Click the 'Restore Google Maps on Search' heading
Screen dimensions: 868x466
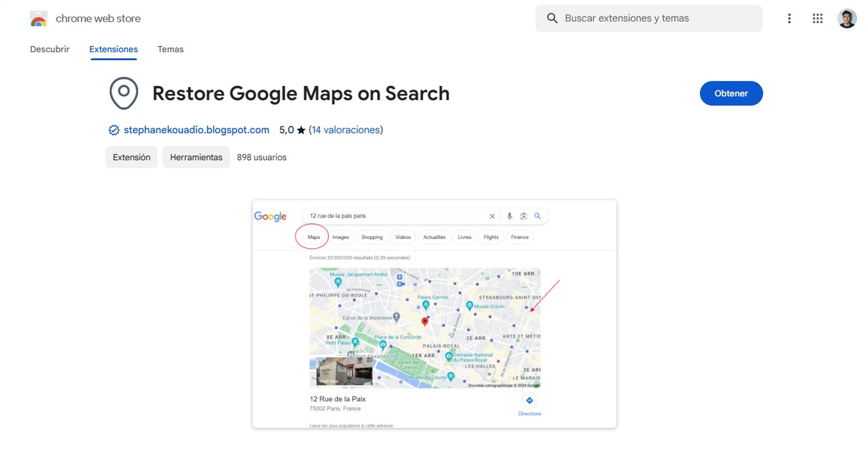coord(301,93)
